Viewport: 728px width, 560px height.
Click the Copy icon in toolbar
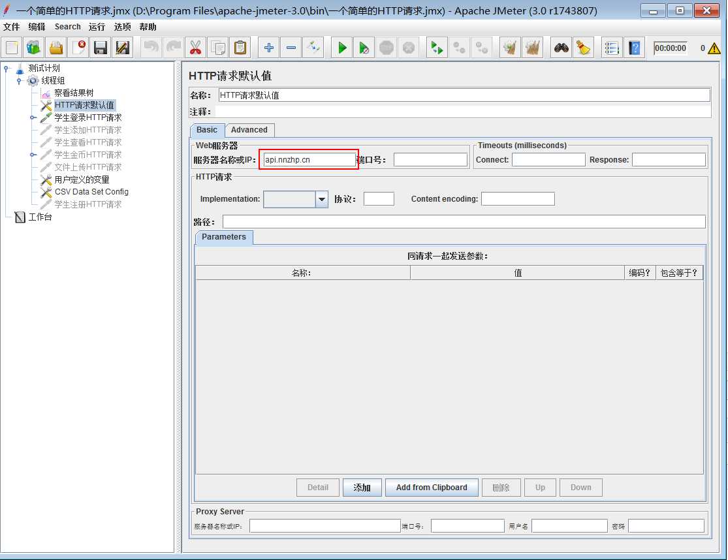coord(218,48)
